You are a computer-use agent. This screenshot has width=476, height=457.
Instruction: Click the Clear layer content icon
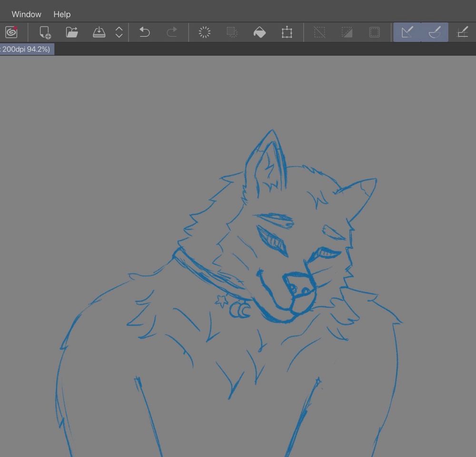click(x=205, y=32)
